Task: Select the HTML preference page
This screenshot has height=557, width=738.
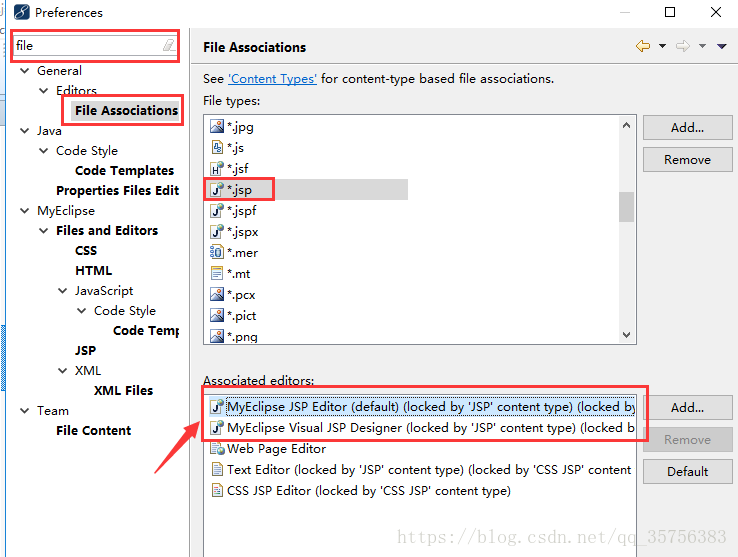Action: click(94, 270)
